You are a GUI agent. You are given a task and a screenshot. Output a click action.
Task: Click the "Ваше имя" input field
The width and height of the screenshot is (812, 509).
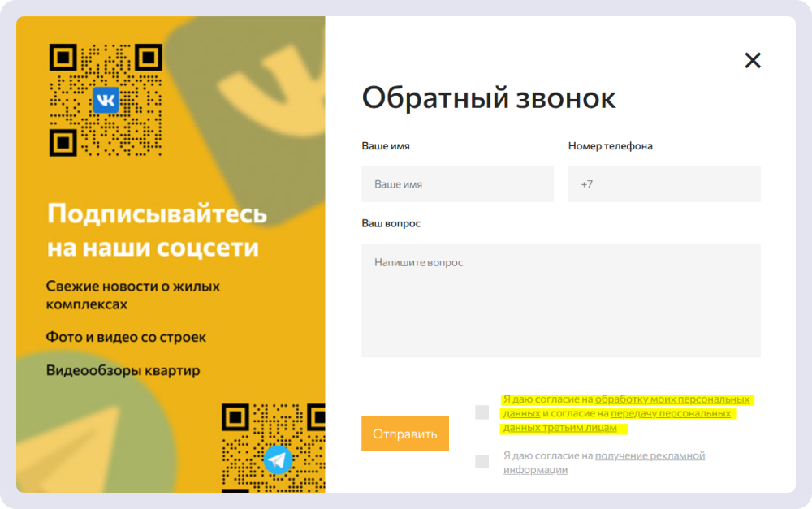pos(458,183)
